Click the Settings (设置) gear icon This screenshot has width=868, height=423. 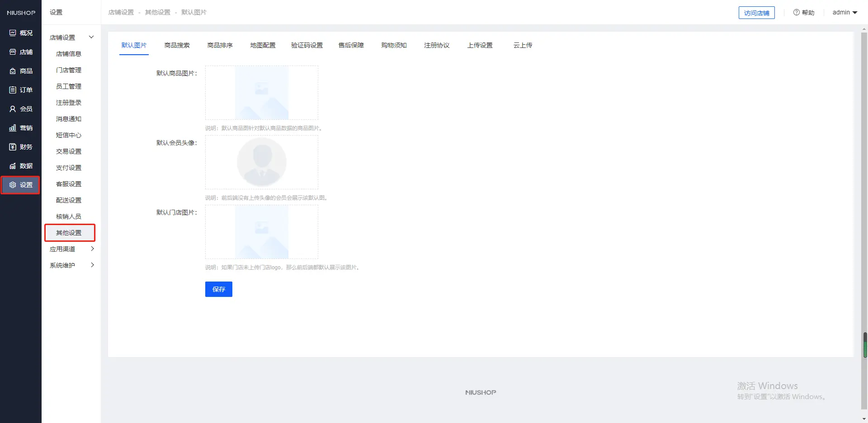point(13,185)
